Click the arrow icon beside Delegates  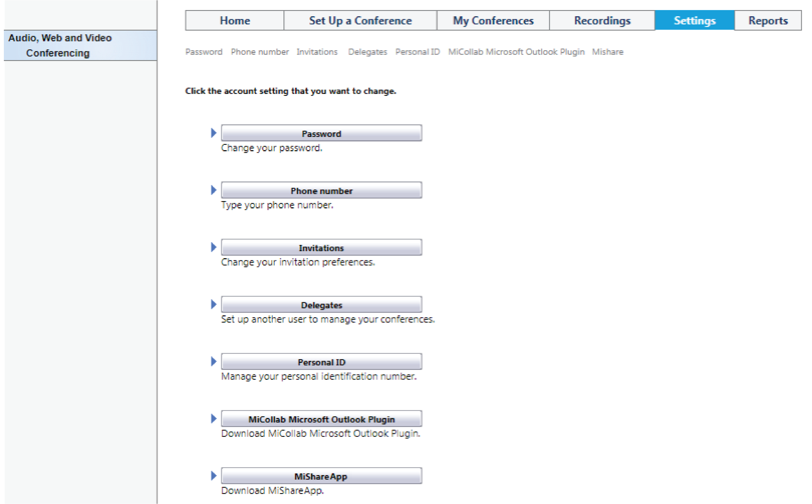click(x=214, y=304)
